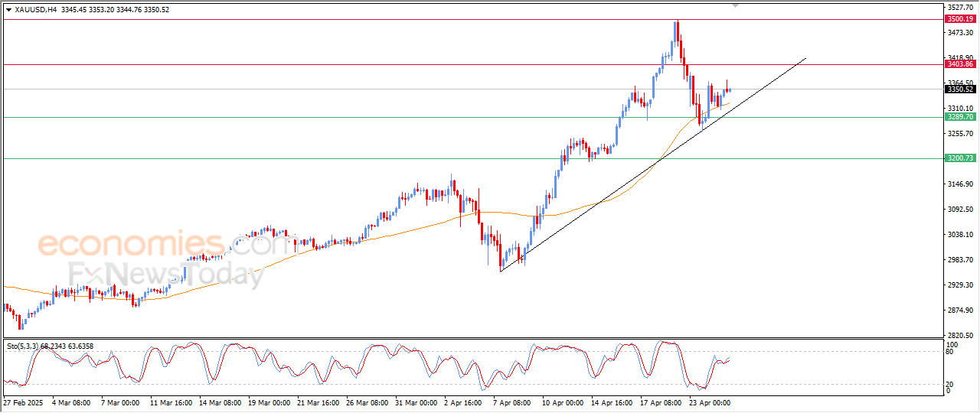Click the 80 level on stochastic scale
This screenshot has width=980, height=413.
[949, 352]
